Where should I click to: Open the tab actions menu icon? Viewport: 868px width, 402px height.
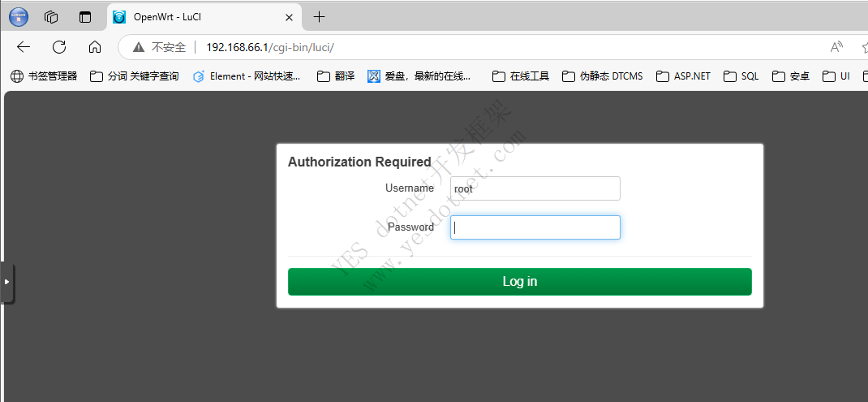click(x=84, y=17)
